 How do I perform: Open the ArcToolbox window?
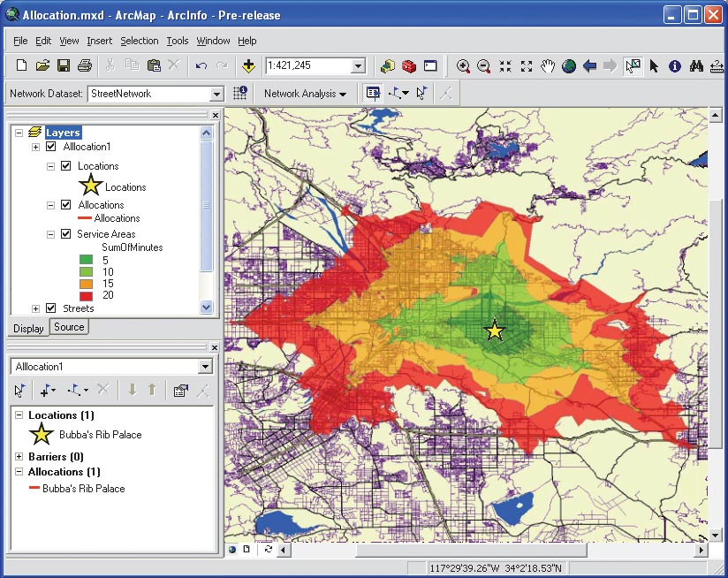tap(408, 65)
